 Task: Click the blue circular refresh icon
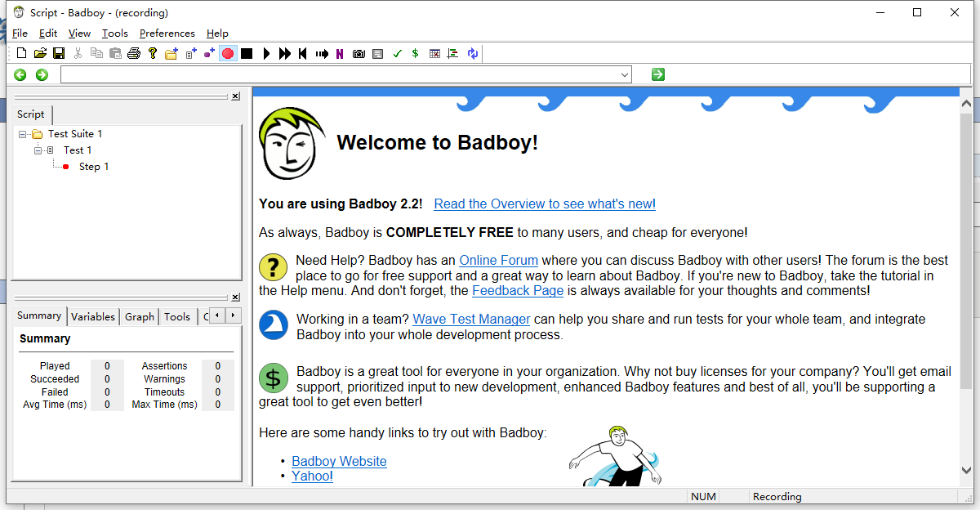472,53
